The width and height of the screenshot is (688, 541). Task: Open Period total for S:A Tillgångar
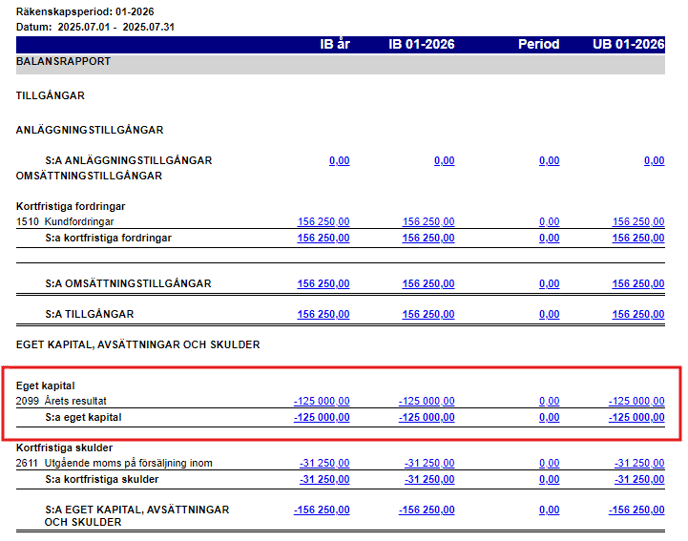point(549,314)
